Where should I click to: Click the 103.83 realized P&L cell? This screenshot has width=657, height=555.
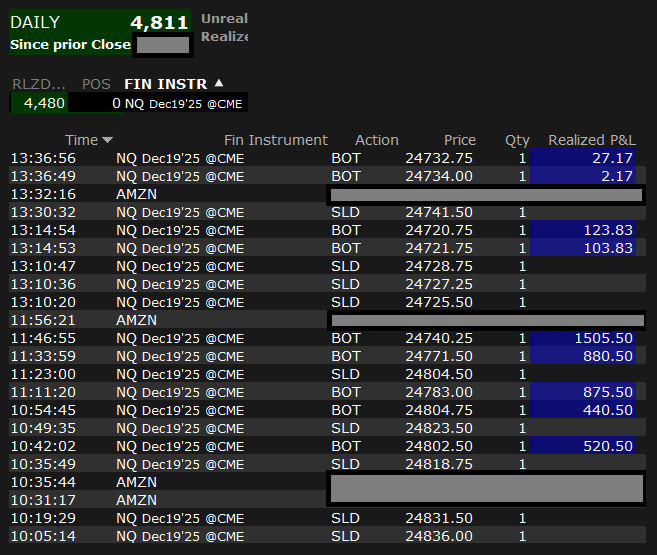tap(583, 248)
